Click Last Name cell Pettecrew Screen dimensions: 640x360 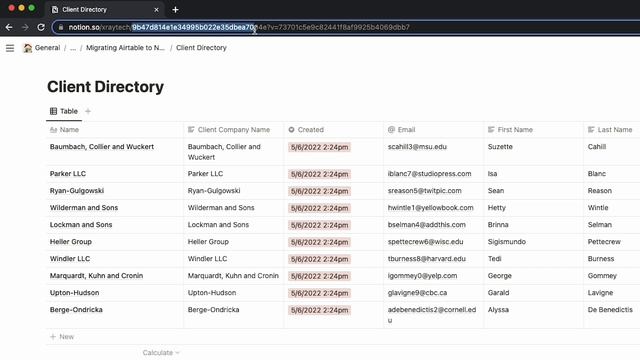click(x=604, y=242)
